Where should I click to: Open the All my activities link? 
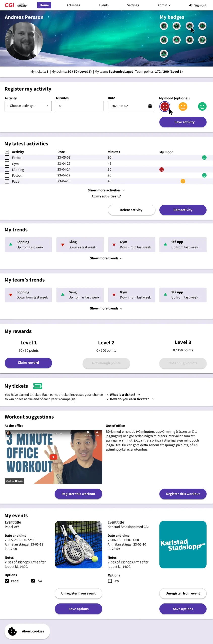pyautogui.click(x=106, y=196)
